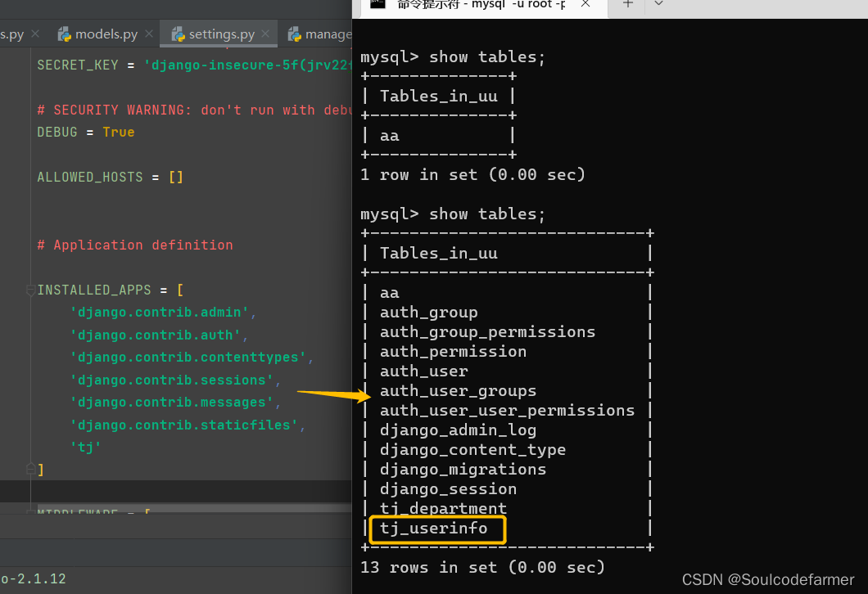Close the models.py tab
Screen dimensions: 868x594
[x=149, y=34]
